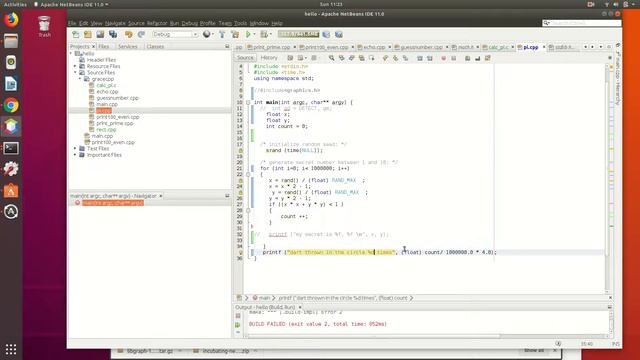Select main function in Navigator panel

113,203
